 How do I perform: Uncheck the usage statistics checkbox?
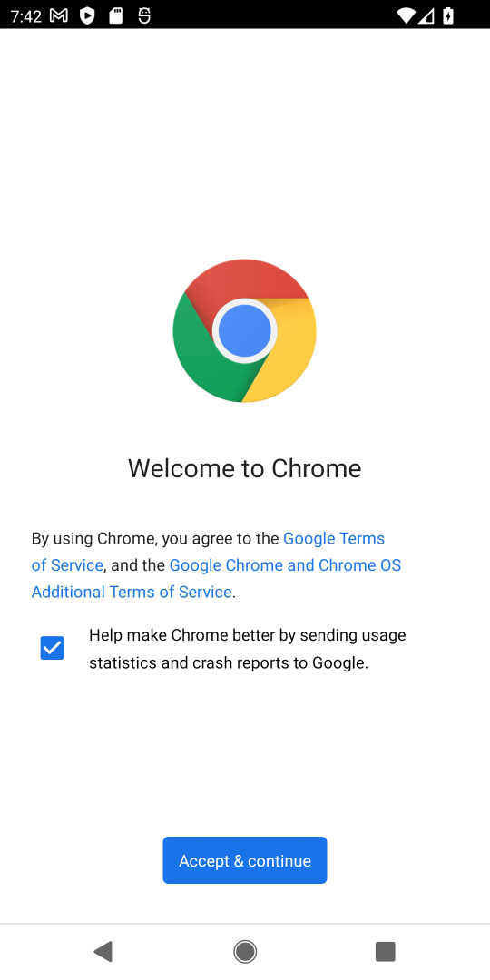52,648
